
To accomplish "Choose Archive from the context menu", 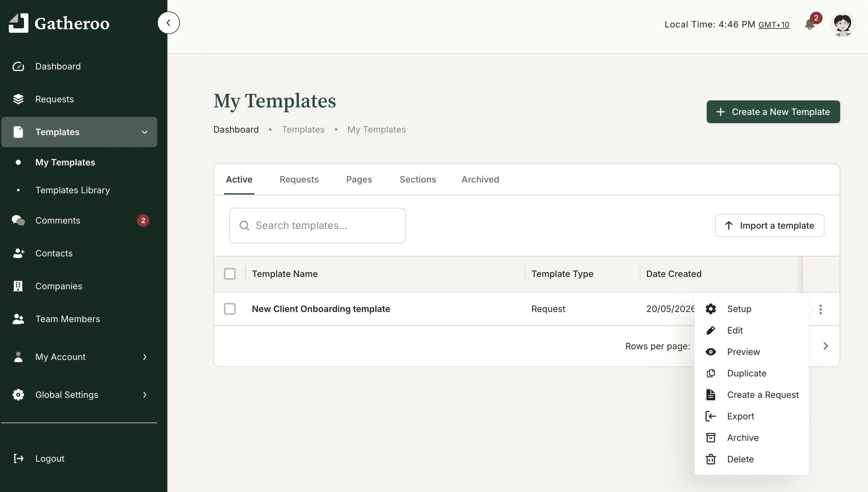I will [x=752, y=437].
